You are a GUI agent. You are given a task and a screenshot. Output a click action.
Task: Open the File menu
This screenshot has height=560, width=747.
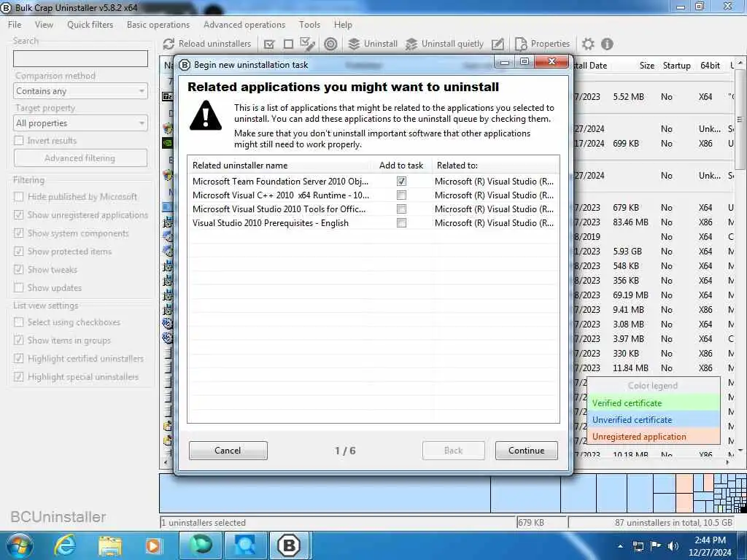15,25
